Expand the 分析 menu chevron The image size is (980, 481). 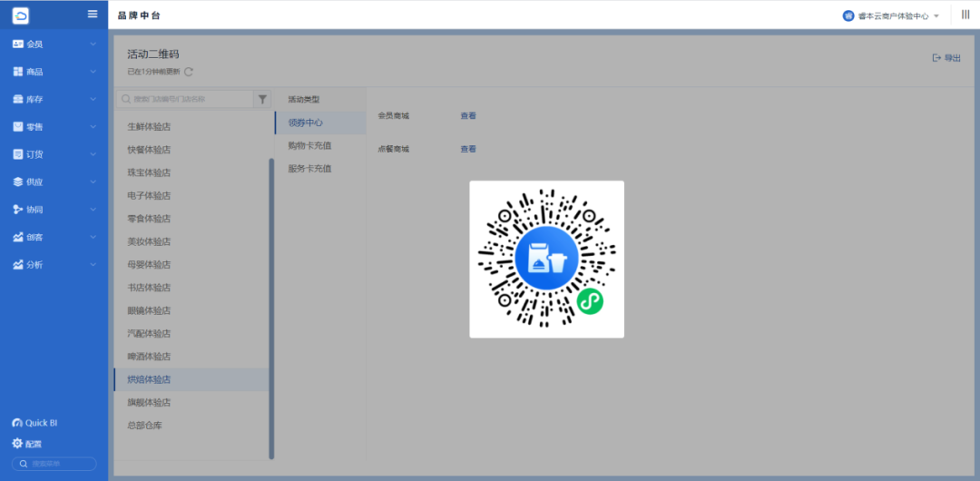point(93,265)
